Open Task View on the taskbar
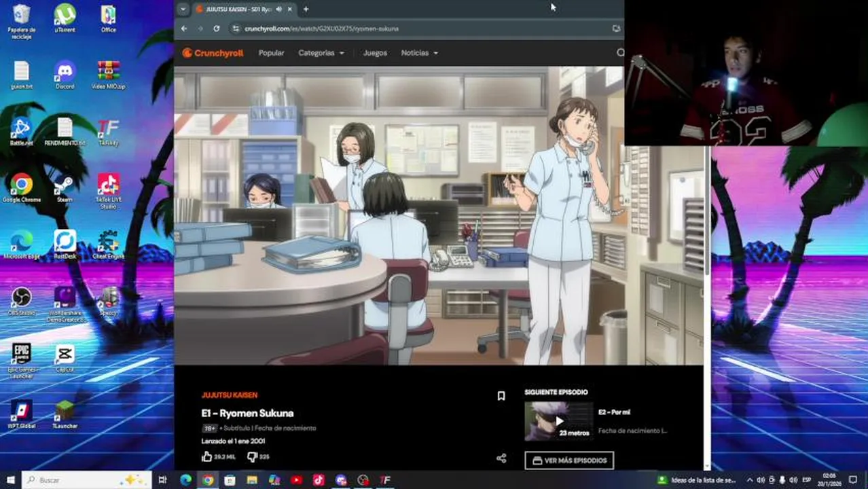868x489 pixels. (x=162, y=480)
